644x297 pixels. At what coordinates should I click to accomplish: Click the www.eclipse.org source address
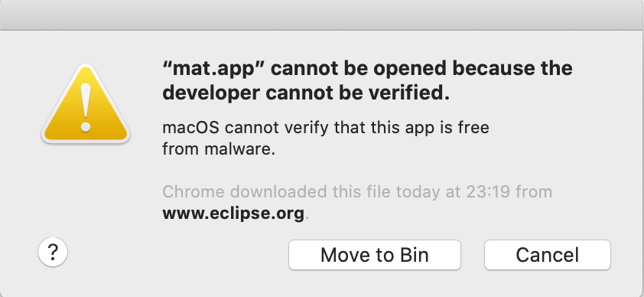tap(233, 214)
